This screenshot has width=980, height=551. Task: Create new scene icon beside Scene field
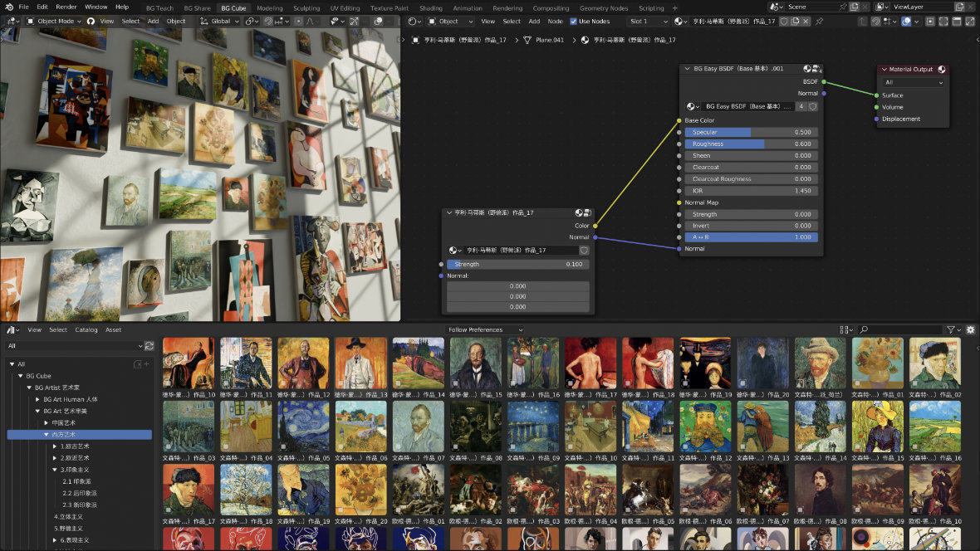pos(855,7)
